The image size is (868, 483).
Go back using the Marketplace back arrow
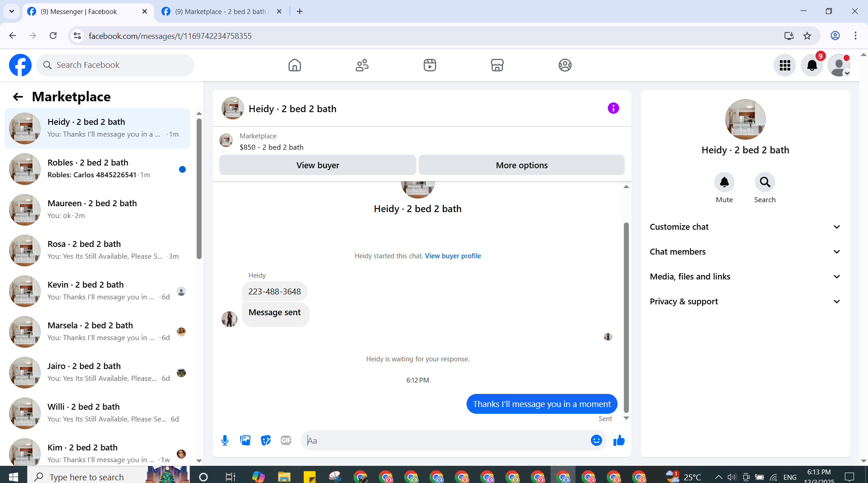tap(18, 97)
